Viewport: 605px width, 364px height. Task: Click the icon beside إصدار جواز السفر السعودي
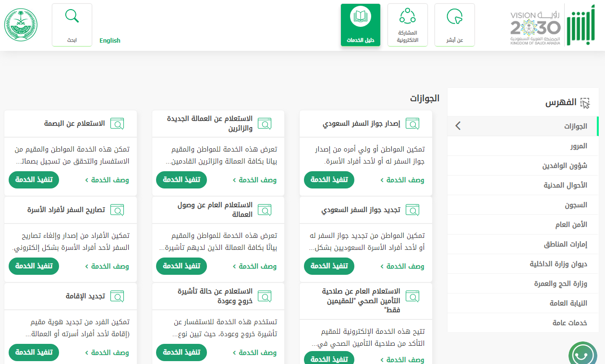[x=412, y=124]
